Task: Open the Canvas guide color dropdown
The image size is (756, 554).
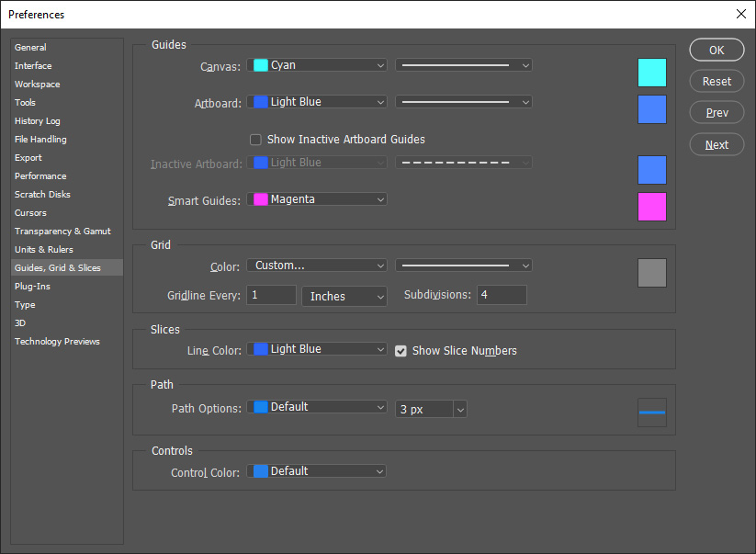Action: tap(316, 64)
